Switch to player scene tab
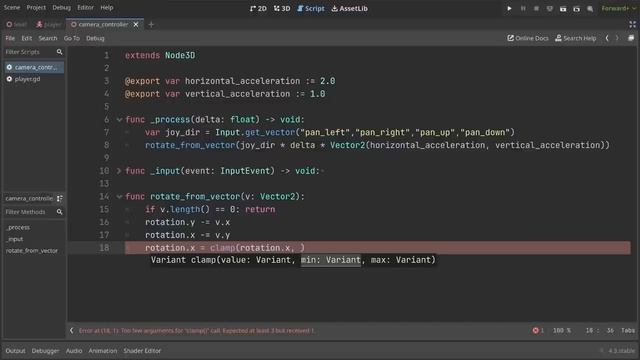Screen dimensions: 640x360 click(49, 24)
